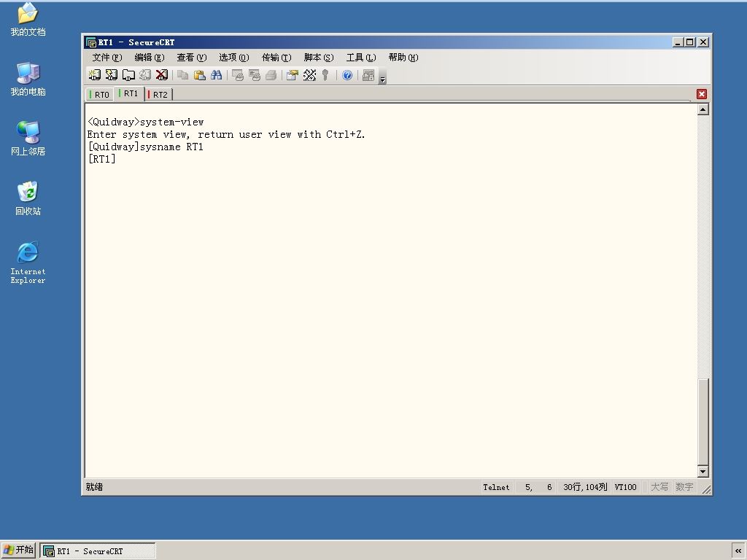Screen dimensions: 747x560
Task: Click the Disconnect icon with red X
Action: pos(162,75)
